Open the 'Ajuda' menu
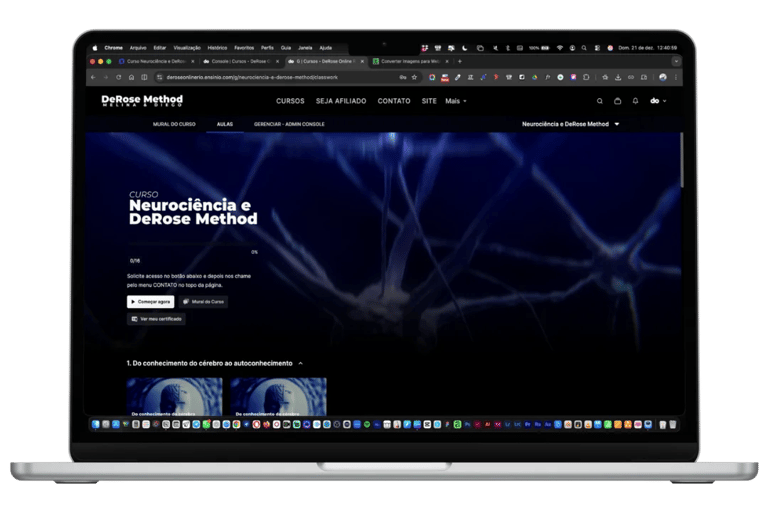The width and height of the screenshot is (768, 512). pos(326,48)
